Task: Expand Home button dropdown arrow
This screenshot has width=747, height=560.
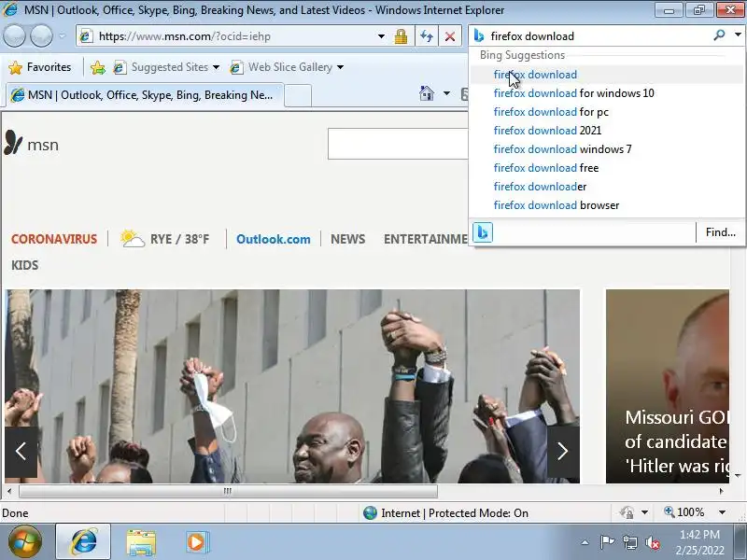Action: 446,92
